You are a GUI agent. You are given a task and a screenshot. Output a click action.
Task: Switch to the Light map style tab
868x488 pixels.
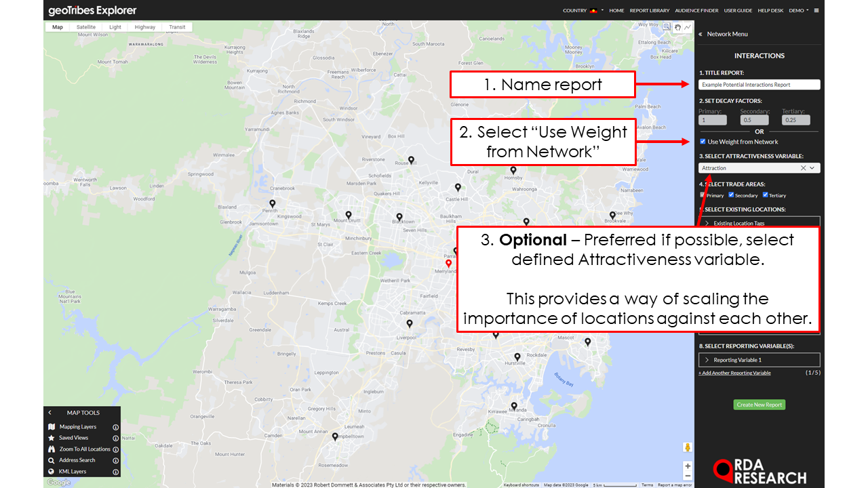[x=115, y=27]
